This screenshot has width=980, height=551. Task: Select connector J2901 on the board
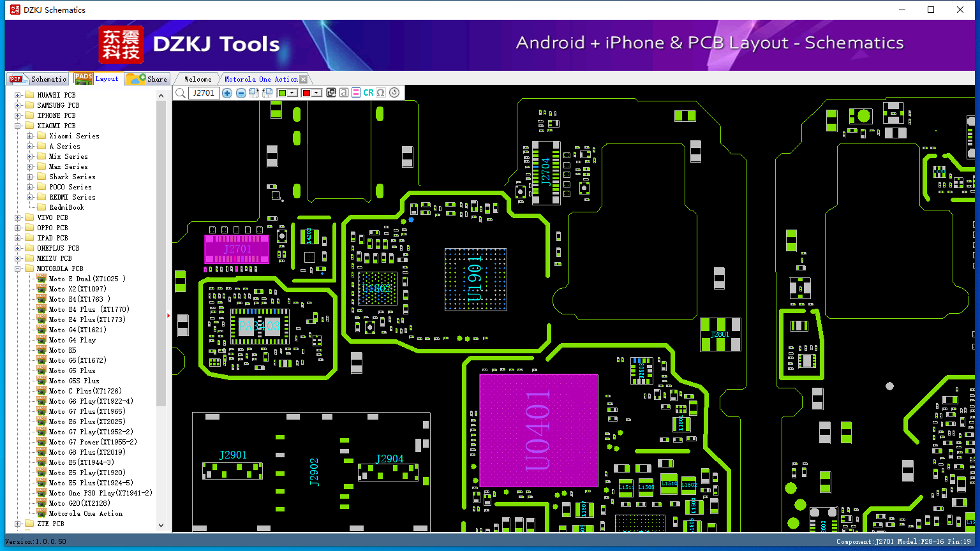click(x=232, y=471)
